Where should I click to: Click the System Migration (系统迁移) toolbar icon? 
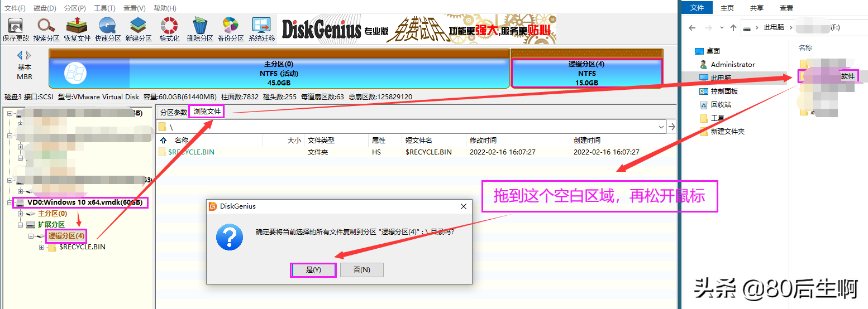tap(261, 30)
